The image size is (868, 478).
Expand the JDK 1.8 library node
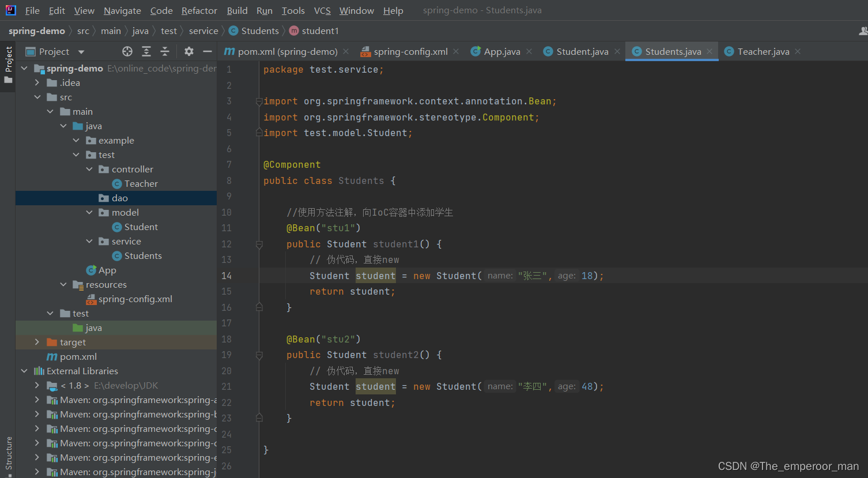point(37,385)
